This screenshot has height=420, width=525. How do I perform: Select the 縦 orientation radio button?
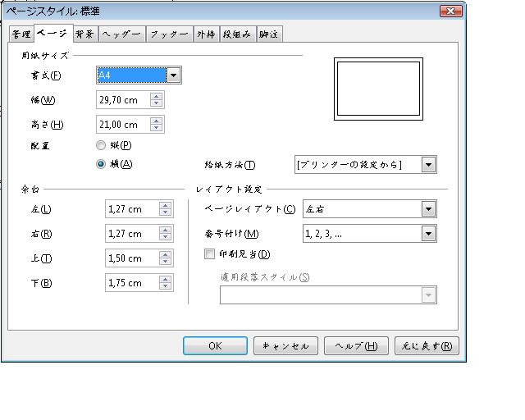101,145
